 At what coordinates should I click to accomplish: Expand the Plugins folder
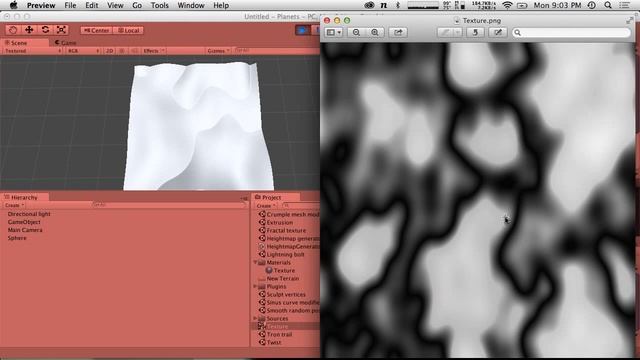[255, 287]
